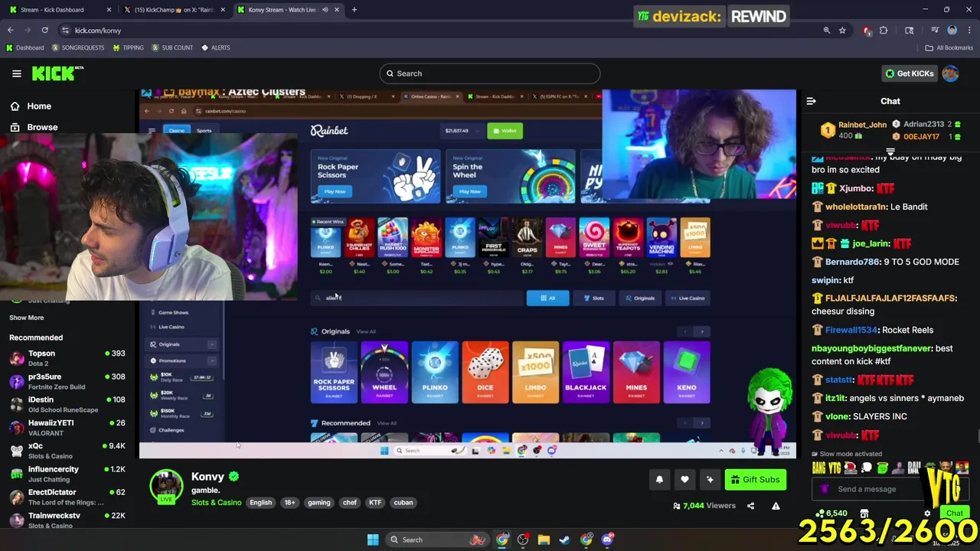Viewport: 980px width, 551px height.
Task: Follow Konvy with the heart button
Action: 684,480
